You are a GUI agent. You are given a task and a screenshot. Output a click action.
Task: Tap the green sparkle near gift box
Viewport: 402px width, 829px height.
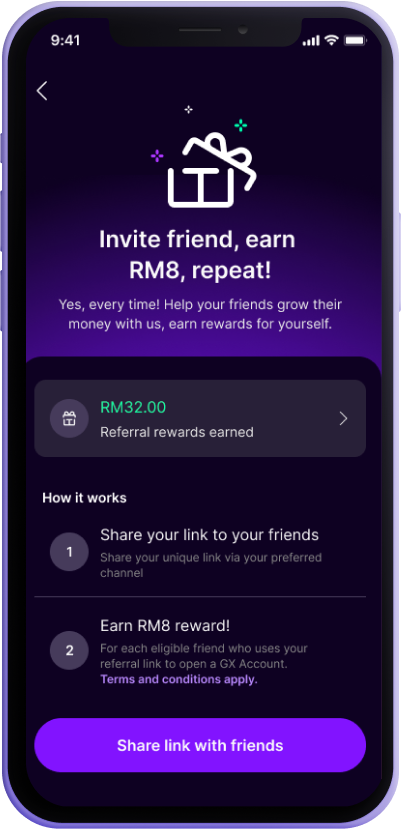click(241, 125)
